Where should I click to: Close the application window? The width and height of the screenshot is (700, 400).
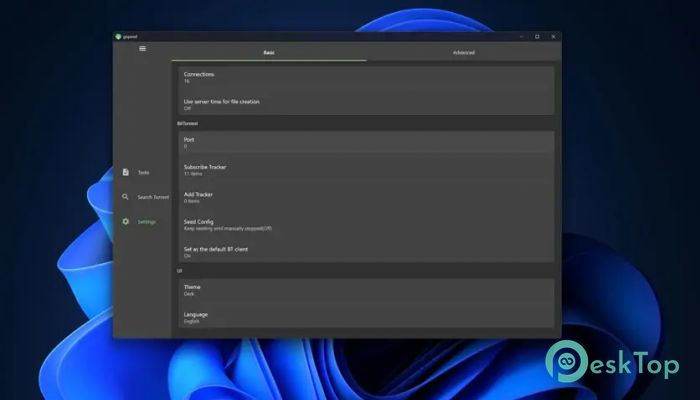pos(553,37)
